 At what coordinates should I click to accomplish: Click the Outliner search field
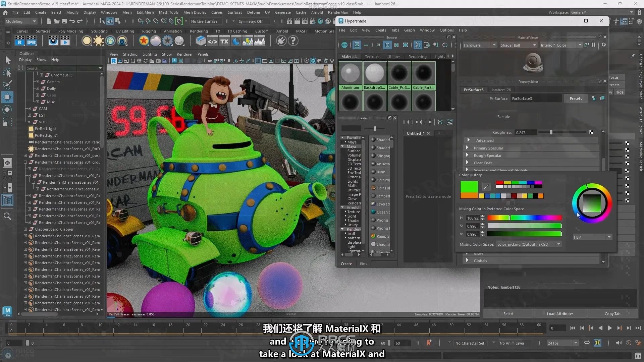click(63, 68)
